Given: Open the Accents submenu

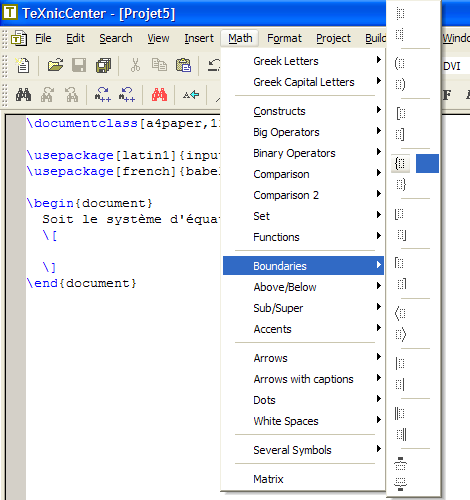Looking at the screenshot, I should tap(303, 329).
